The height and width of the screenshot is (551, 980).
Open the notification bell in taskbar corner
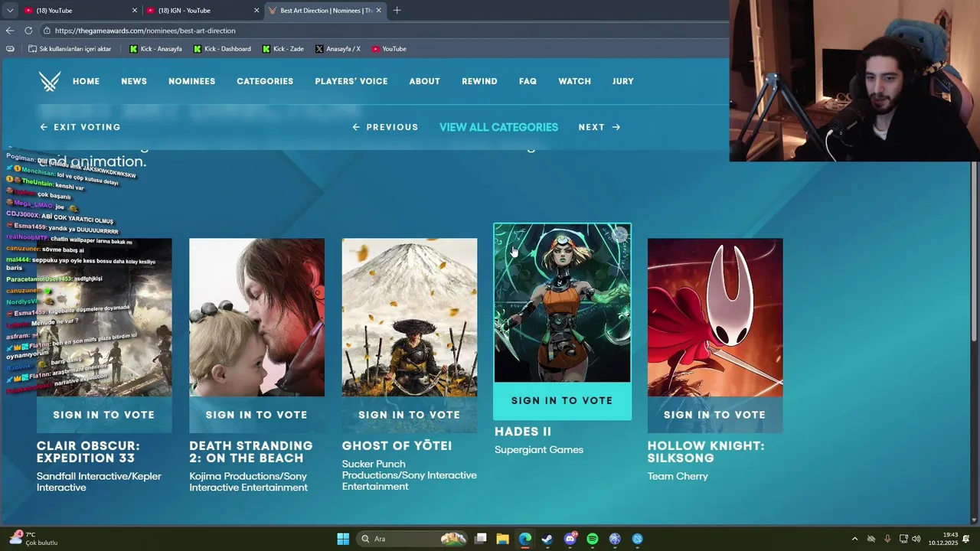coord(966,539)
